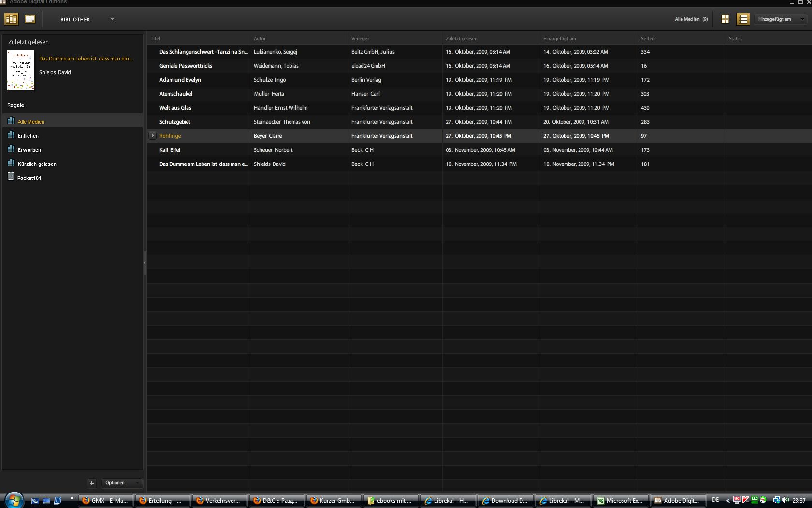The height and width of the screenshot is (508, 812).
Task: Select the 'Welt aus Glas' book row
Action: point(479,108)
